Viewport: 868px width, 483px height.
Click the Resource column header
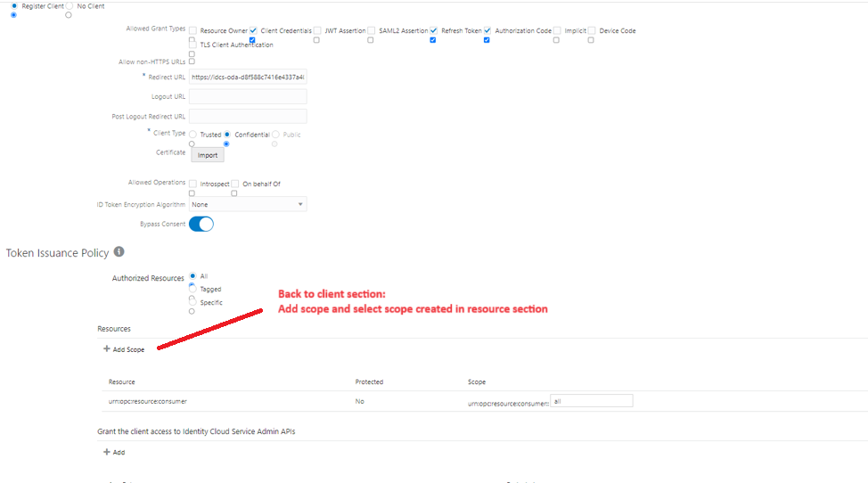pyautogui.click(x=122, y=382)
